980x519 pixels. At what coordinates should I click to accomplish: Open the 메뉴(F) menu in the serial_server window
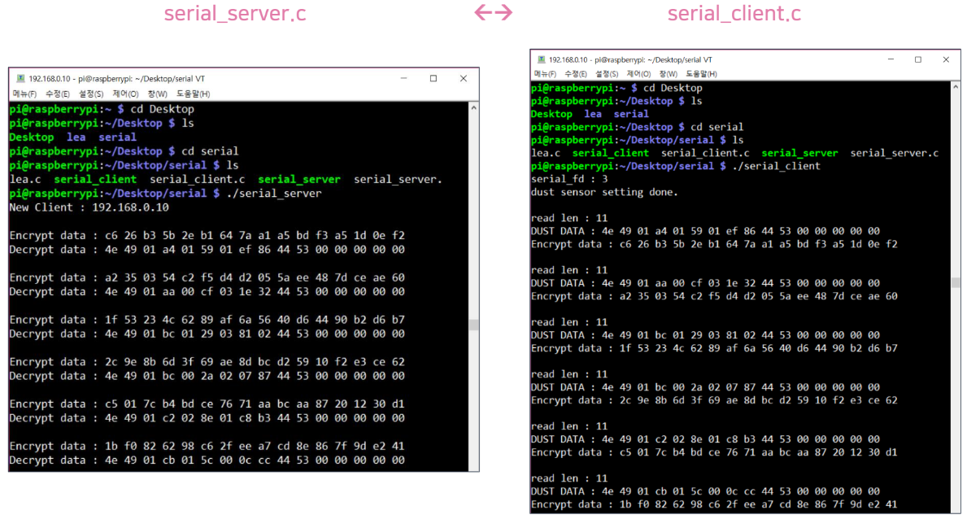pyautogui.click(x=26, y=93)
